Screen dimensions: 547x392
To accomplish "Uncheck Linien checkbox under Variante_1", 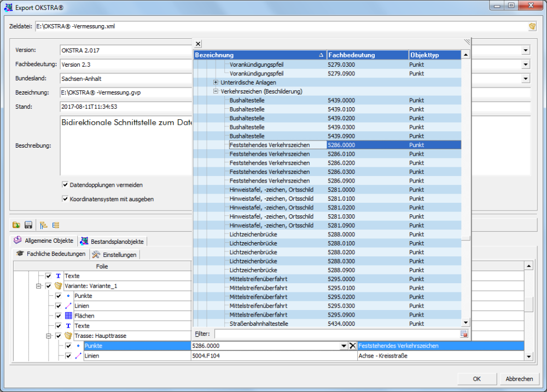I will pyautogui.click(x=59, y=306).
